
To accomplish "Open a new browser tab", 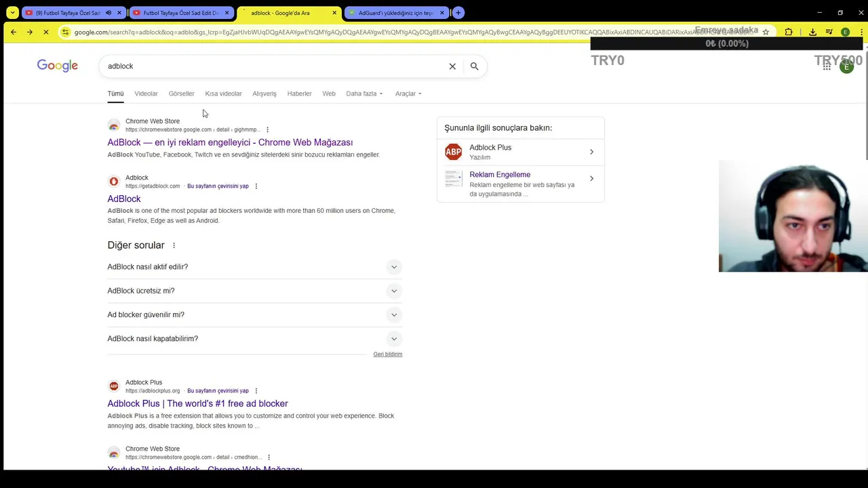I will [458, 12].
